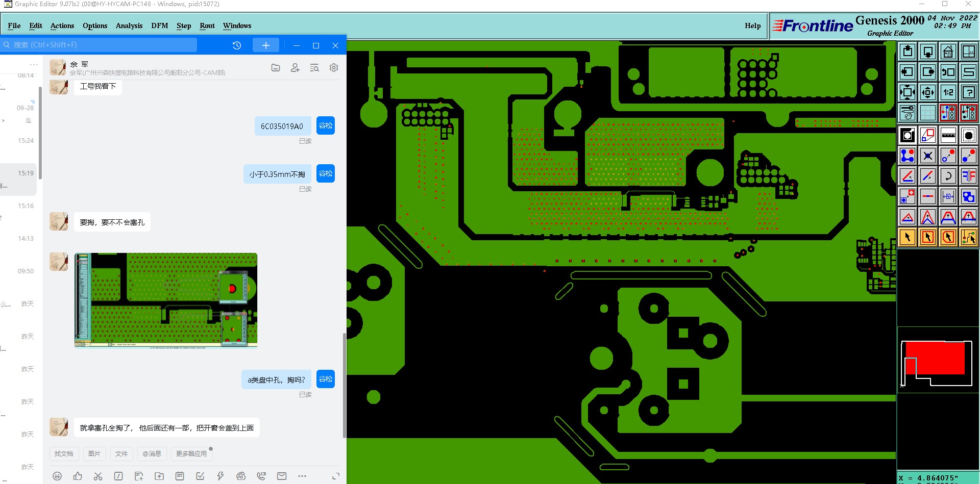Click the more options ellipsis in chat toolbar
The width and height of the screenshot is (980, 484).
click(302, 476)
